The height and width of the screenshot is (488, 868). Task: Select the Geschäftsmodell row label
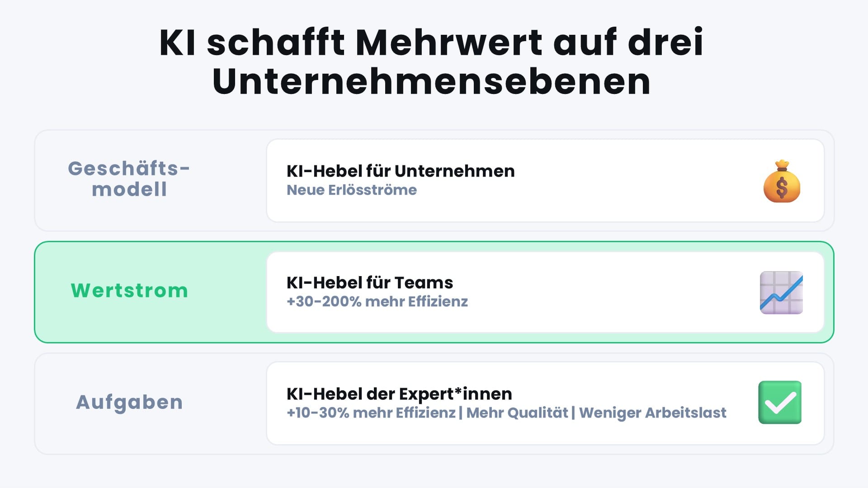tap(129, 179)
